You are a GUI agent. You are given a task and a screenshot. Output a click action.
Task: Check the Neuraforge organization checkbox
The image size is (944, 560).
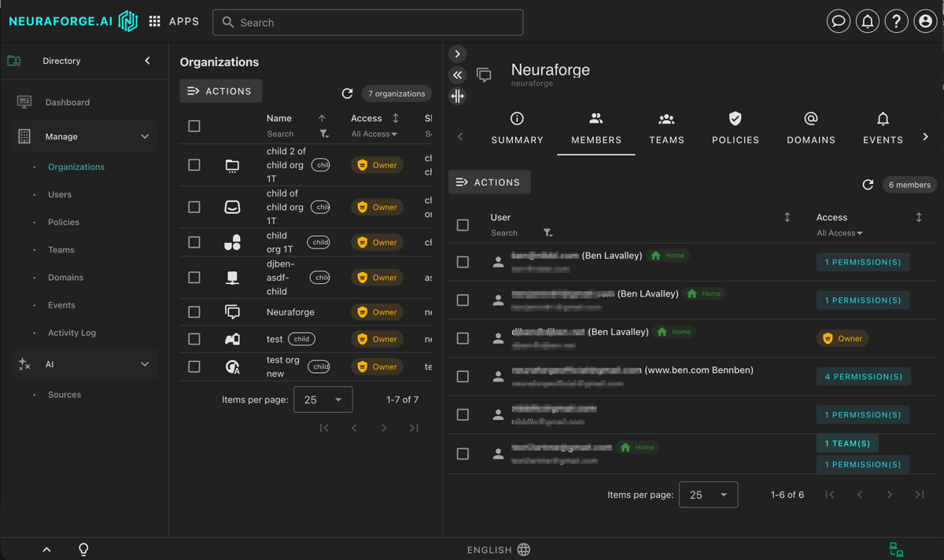(x=194, y=312)
